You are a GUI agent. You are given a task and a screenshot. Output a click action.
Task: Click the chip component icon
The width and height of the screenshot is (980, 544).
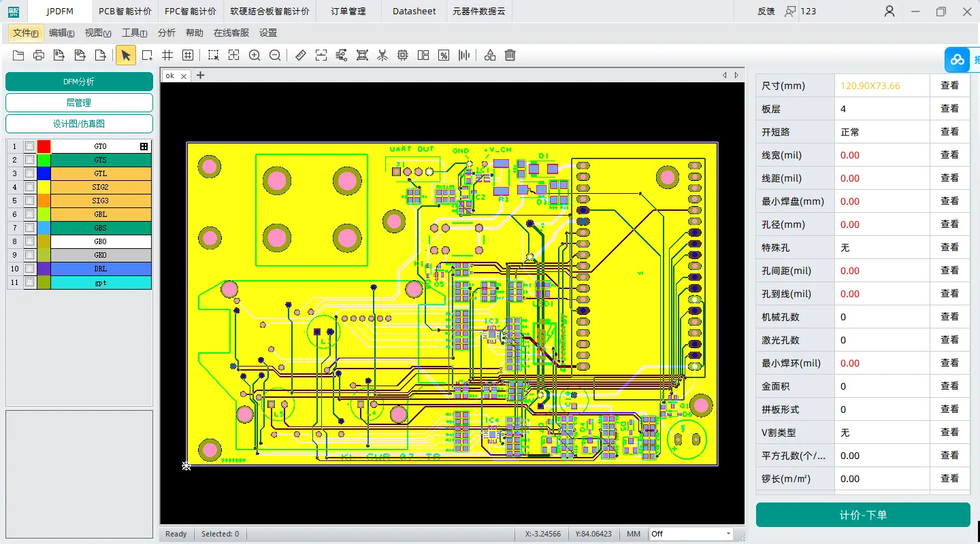click(403, 56)
